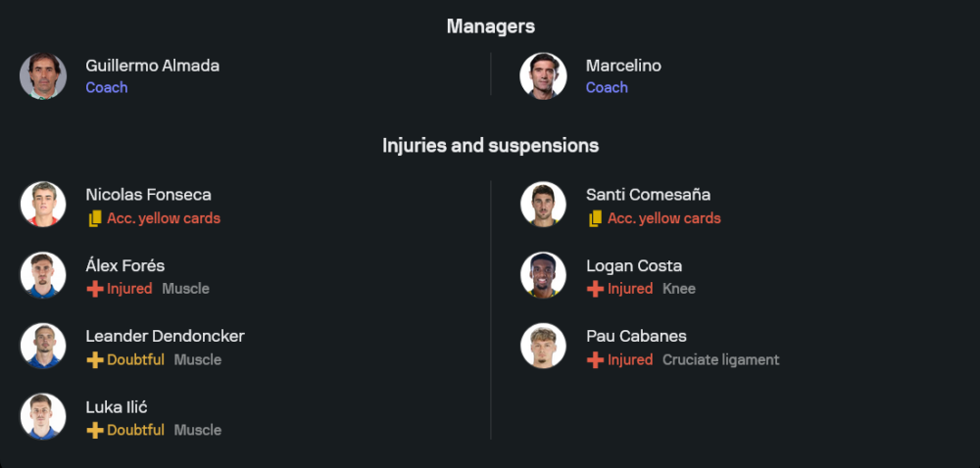Open Guillermo Almada's manager photo

tap(43, 76)
